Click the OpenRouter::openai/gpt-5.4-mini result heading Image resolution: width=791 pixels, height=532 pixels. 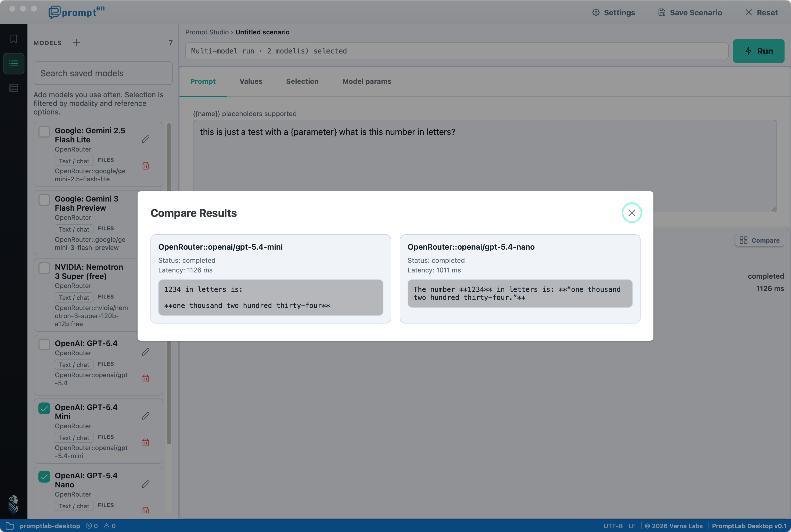coord(221,247)
